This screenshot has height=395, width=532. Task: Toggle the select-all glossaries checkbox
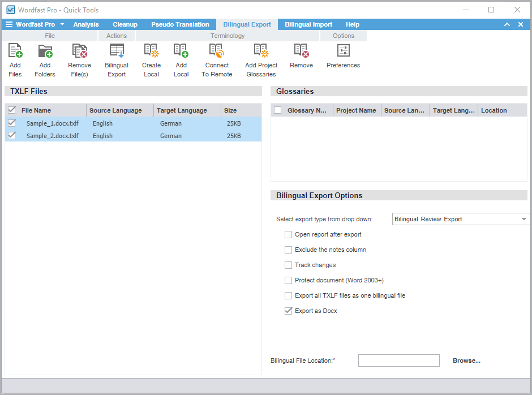277,110
